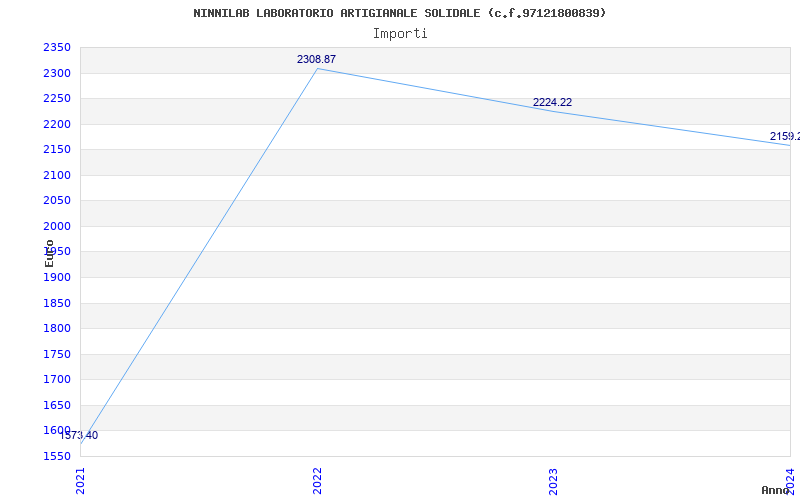Select the 2308.87 data label
800x500 pixels.
pos(316,59)
